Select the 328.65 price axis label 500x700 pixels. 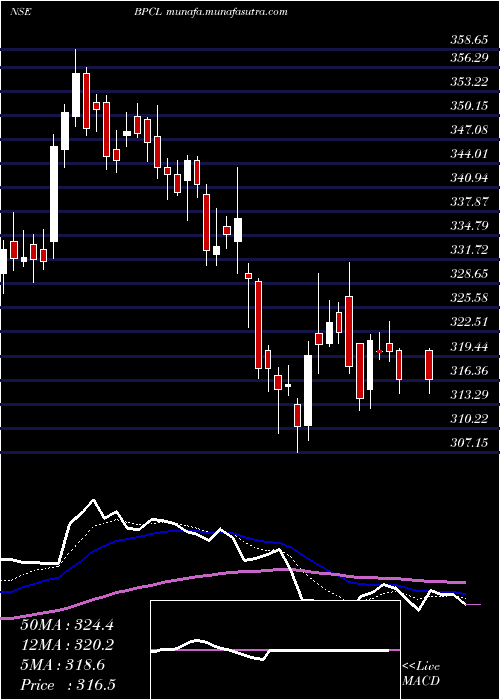click(468, 275)
